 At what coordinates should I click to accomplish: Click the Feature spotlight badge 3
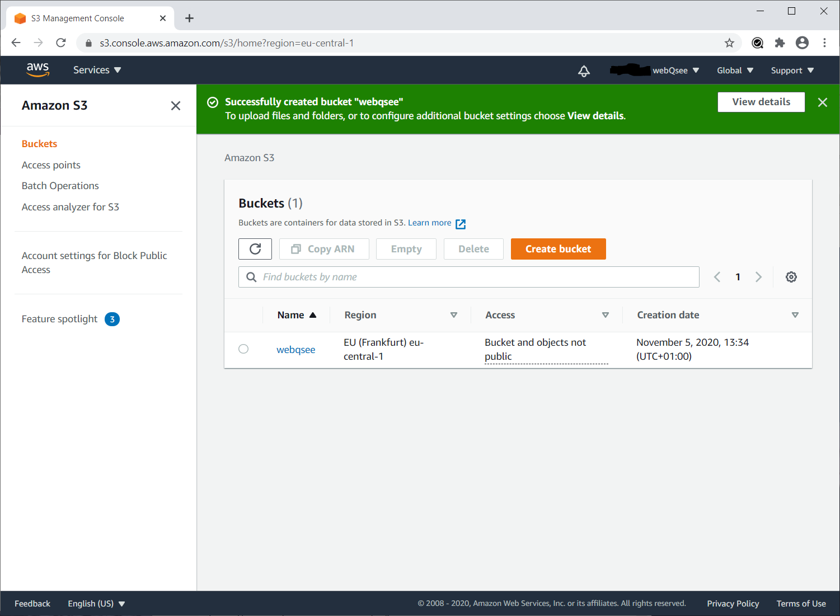112,319
